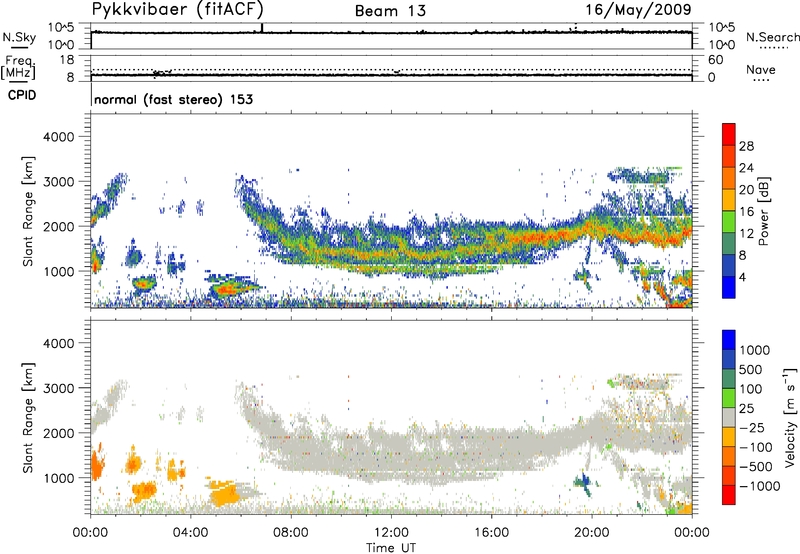Select the "N.Sky" legend label
Viewport: 800px width, 554px height.
click(x=19, y=37)
